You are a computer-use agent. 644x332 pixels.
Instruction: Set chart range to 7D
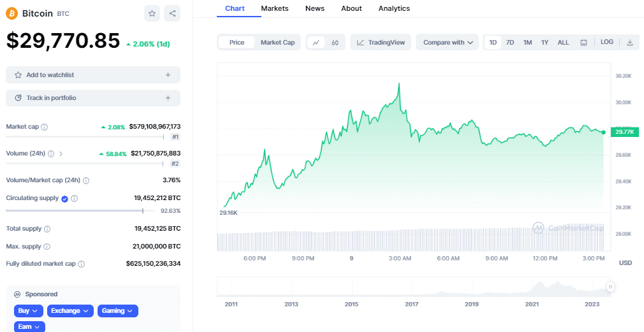pos(509,42)
